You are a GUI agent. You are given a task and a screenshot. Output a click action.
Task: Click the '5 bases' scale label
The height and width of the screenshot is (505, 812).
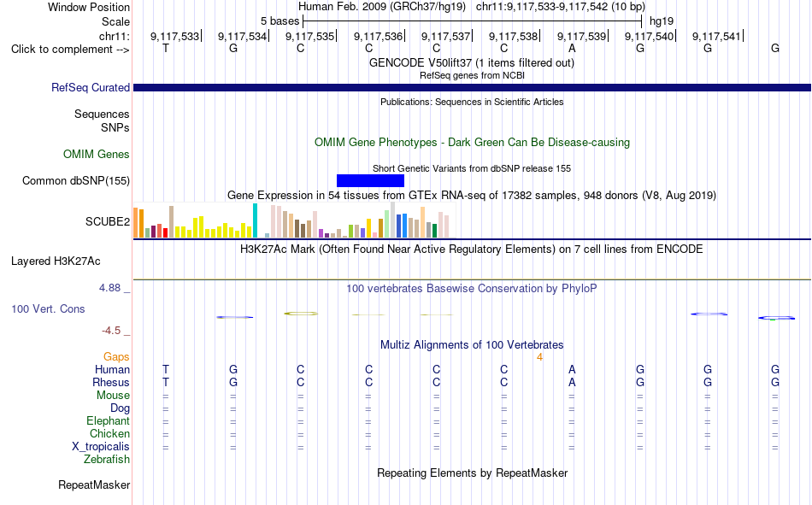point(279,21)
